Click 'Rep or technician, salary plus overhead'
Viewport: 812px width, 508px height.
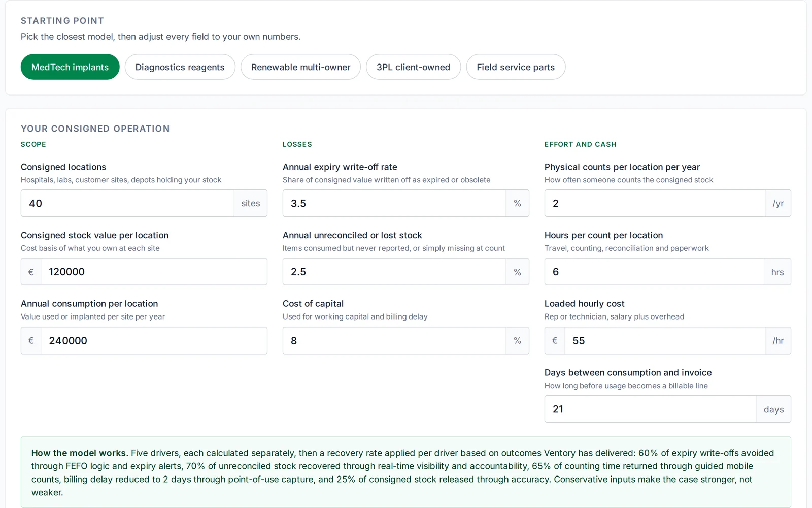pyautogui.click(x=614, y=316)
